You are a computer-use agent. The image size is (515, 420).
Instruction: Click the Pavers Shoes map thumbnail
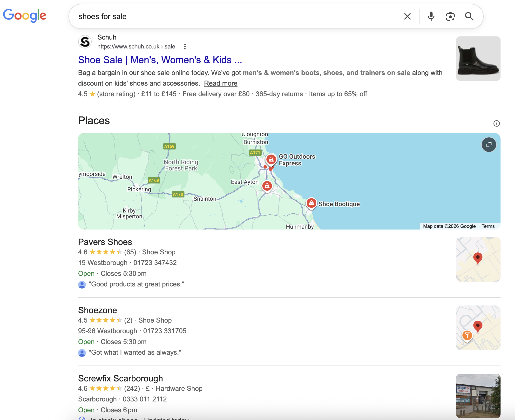478,259
